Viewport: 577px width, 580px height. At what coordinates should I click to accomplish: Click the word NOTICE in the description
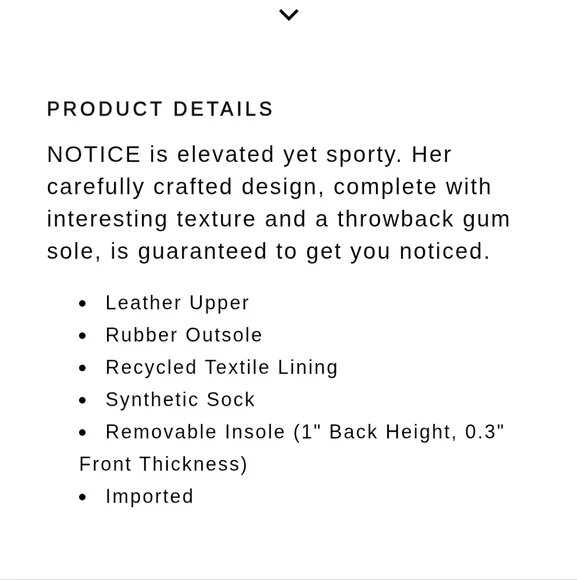click(x=94, y=154)
